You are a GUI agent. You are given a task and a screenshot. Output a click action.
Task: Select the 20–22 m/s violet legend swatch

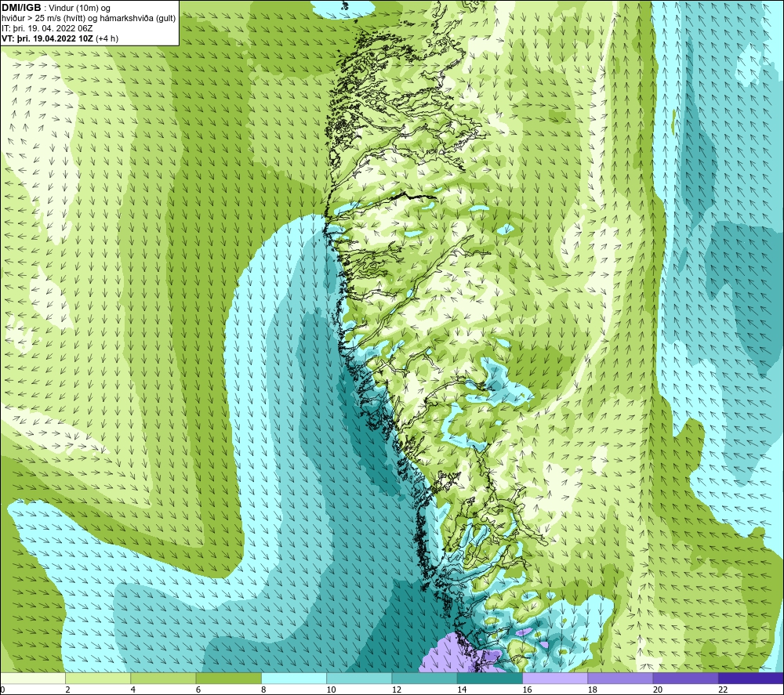[685, 679]
